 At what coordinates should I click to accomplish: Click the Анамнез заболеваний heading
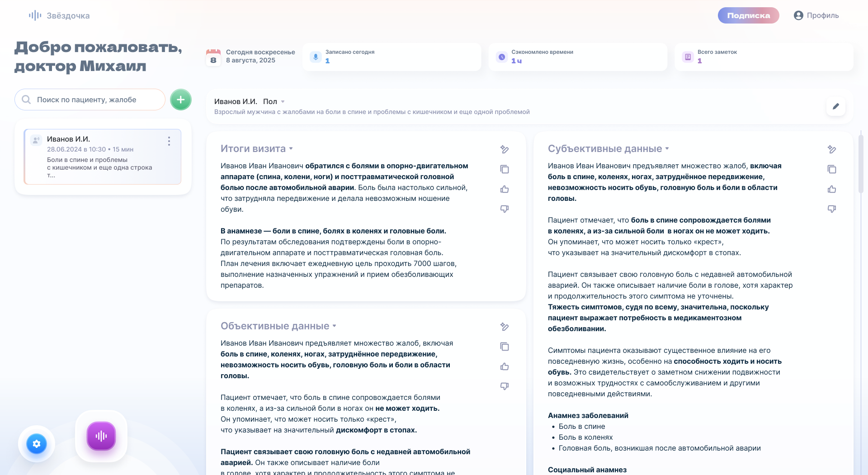[x=588, y=415]
